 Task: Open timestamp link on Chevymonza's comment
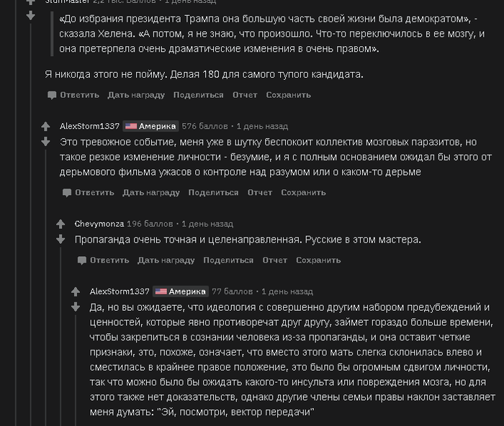pos(207,224)
